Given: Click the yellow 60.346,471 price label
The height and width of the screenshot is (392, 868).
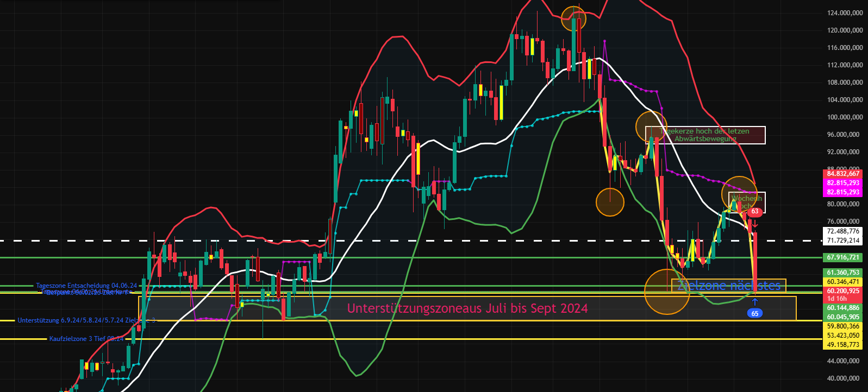Looking at the screenshot, I should [843, 282].
